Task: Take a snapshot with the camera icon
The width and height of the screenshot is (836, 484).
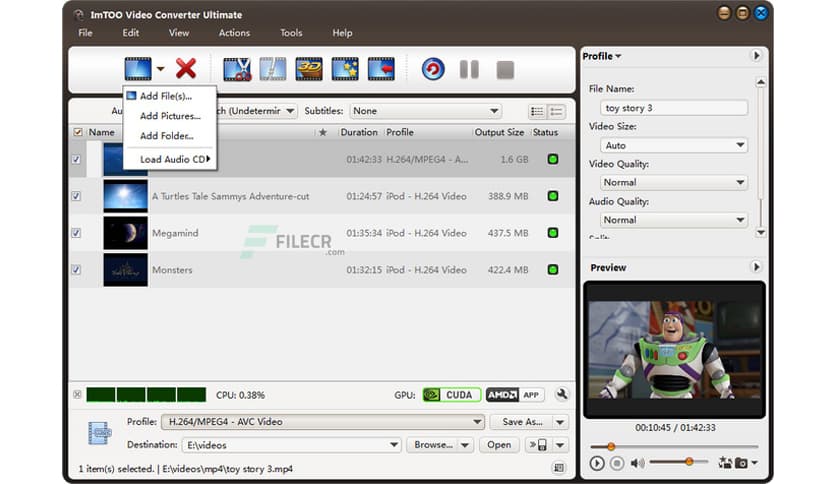Action: (743, 463)
